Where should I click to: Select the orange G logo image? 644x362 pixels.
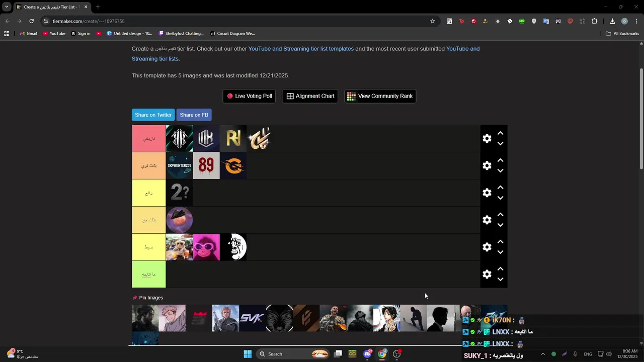[233, 165]
